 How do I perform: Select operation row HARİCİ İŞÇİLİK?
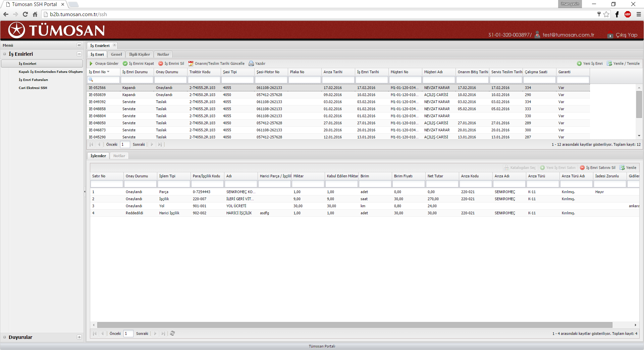365,213
